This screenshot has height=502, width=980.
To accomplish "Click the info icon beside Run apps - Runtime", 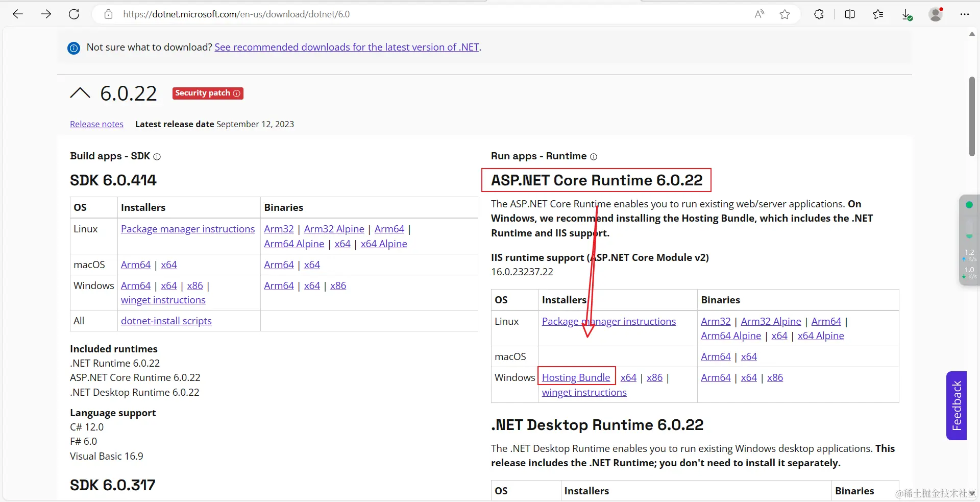I will [594, 157].
